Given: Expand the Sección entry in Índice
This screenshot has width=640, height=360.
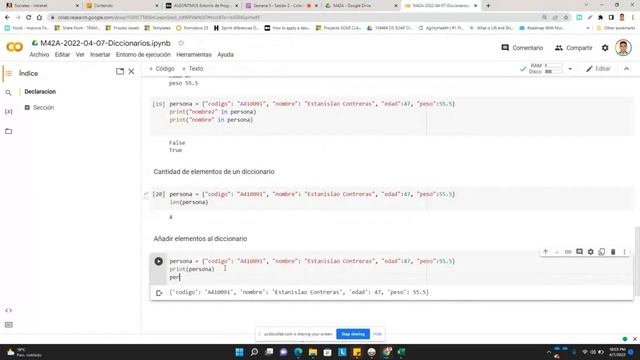Looking at the screenshot, I should pyautogui.click(x=27, y=108).
